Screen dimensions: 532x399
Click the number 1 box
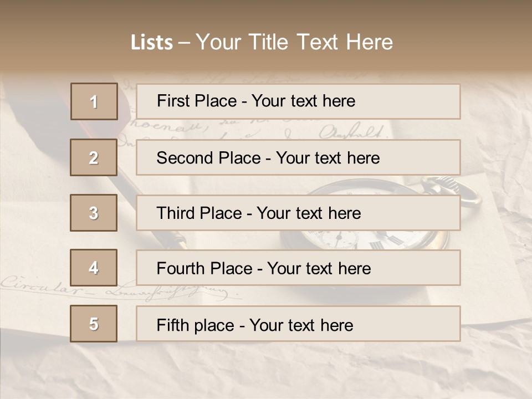pyautogui.click(x=94, y=101)
